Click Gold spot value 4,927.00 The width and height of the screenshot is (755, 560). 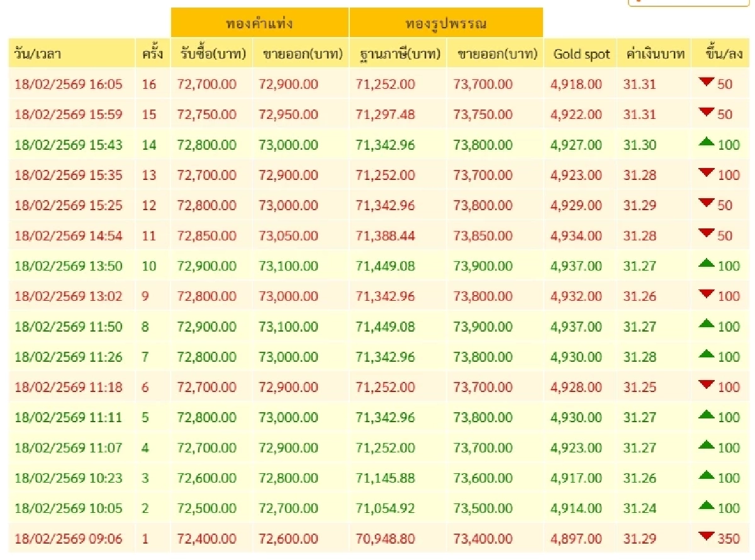576,145
